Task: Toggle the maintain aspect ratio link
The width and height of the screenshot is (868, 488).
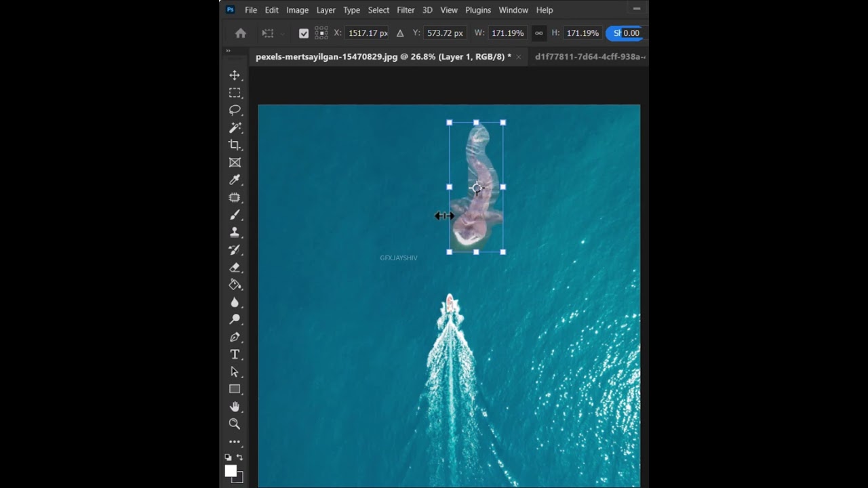Action: pos(539,33)
